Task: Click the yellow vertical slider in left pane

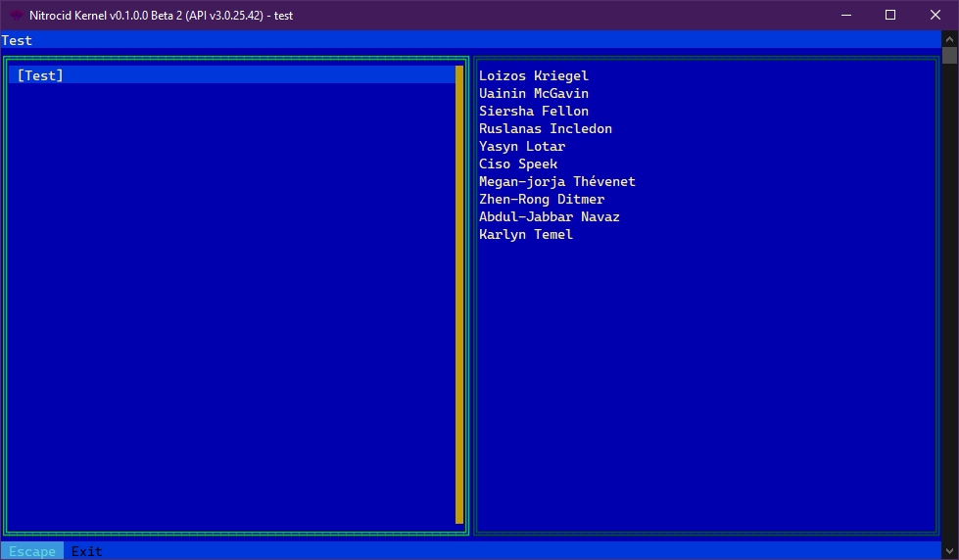Action: point(458,294)
